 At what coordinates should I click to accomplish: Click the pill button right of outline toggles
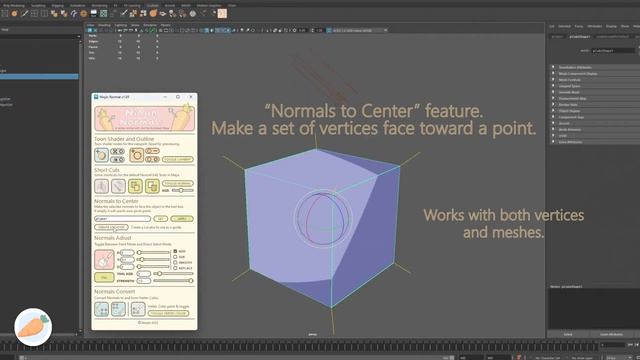click(178, 159)
